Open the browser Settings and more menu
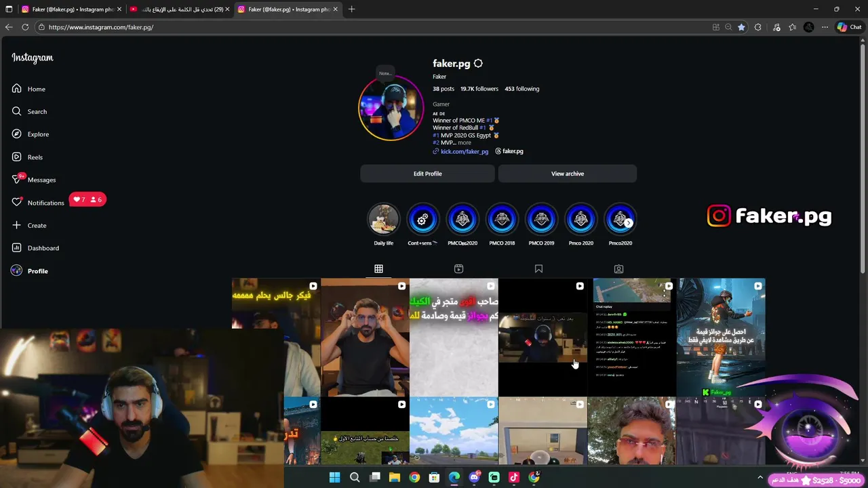The width and height of the screenshot is (868, 488). click(825, 27)
